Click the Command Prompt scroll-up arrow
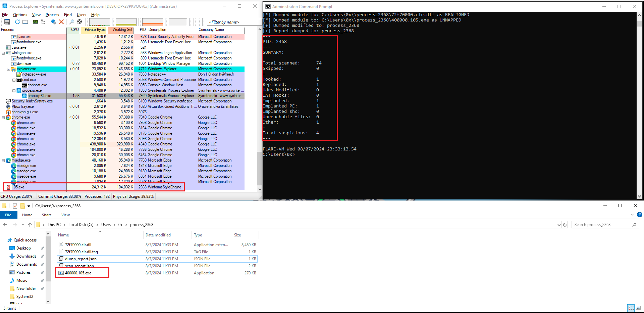 coord(639,15)
